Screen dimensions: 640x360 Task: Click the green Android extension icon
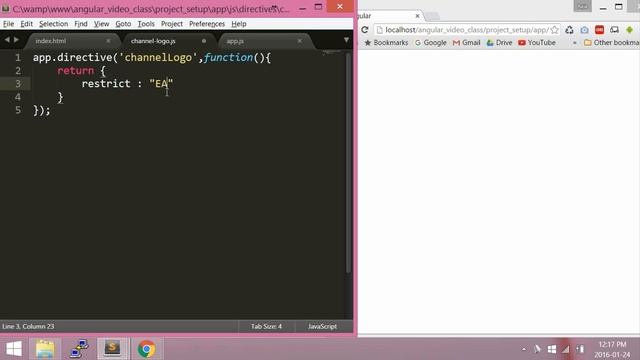coord(629,30)
